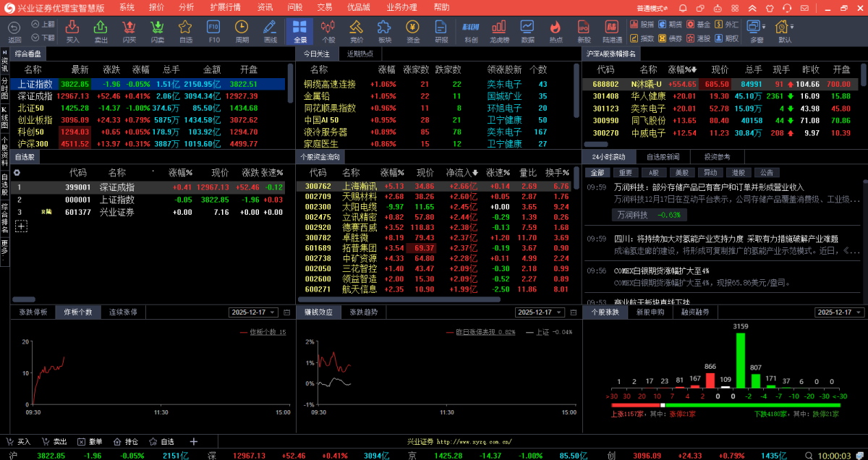
Task: Click the 热点 flame icon
Action: pyautogui.click(x=556, y=30)
